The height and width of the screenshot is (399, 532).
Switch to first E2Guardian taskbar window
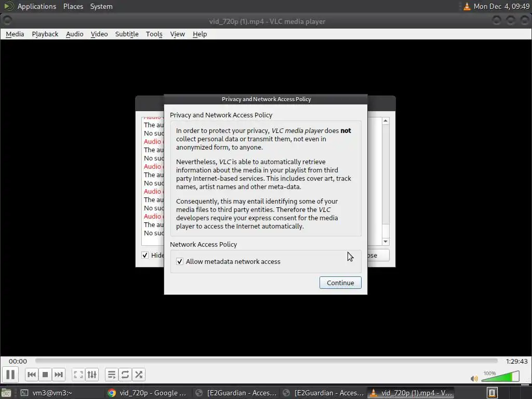pos(236,393)
